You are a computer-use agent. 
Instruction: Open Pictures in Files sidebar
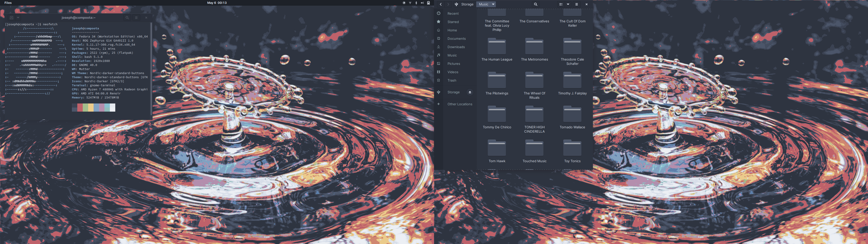pyautogui.click(x=453, y=64)
